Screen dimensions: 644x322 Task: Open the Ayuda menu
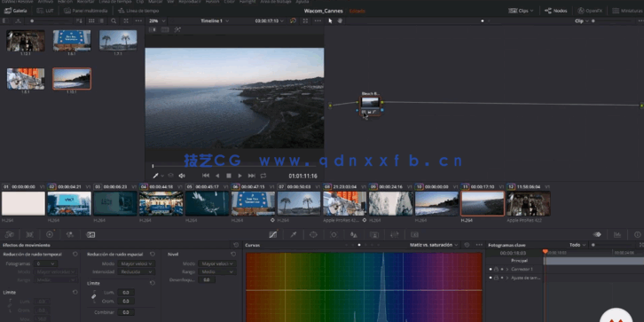[302, 2]
